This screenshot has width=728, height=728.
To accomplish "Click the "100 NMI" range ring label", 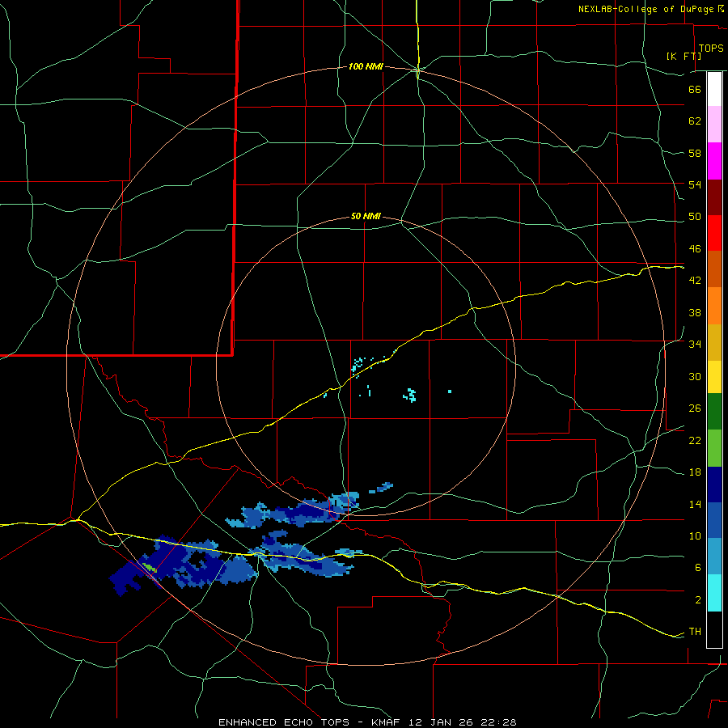I will tap(366, 67).
